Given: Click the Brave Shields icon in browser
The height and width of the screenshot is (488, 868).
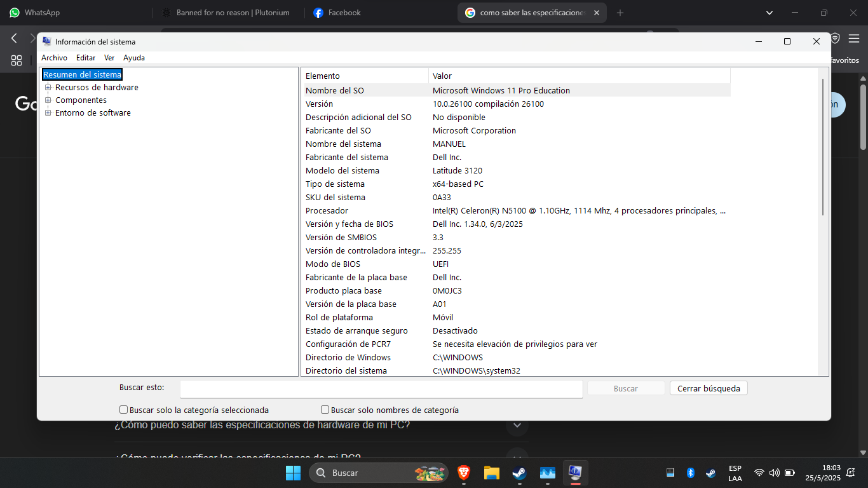Looking at the screenshot, I should [x=835, y=39].
